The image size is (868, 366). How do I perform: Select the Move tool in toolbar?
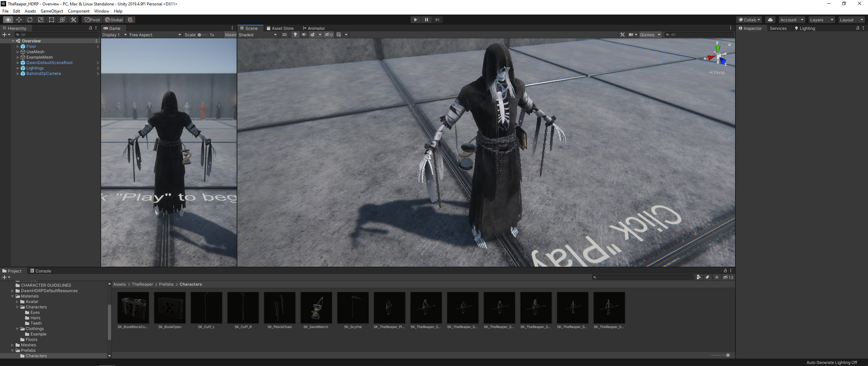19,20
